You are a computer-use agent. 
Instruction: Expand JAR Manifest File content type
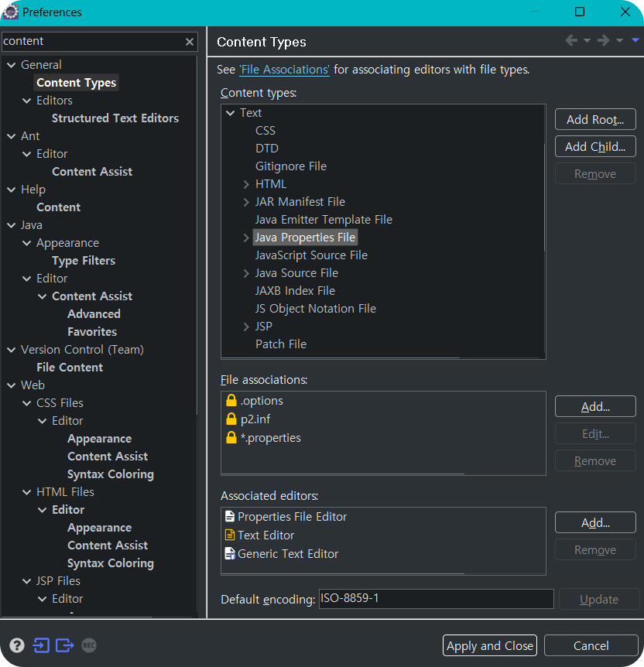[x=246, y=202]
